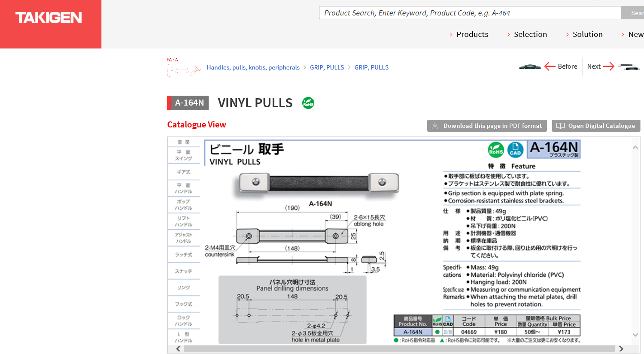Download this page in PDF format
The image size is (644, 354).
click(487, 126)
